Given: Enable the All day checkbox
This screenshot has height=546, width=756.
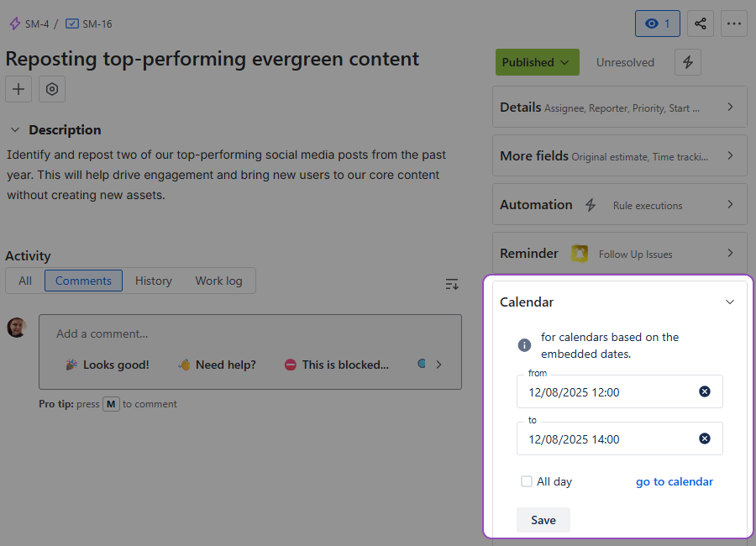Looking at the screenshot, I should pos(527,481).
